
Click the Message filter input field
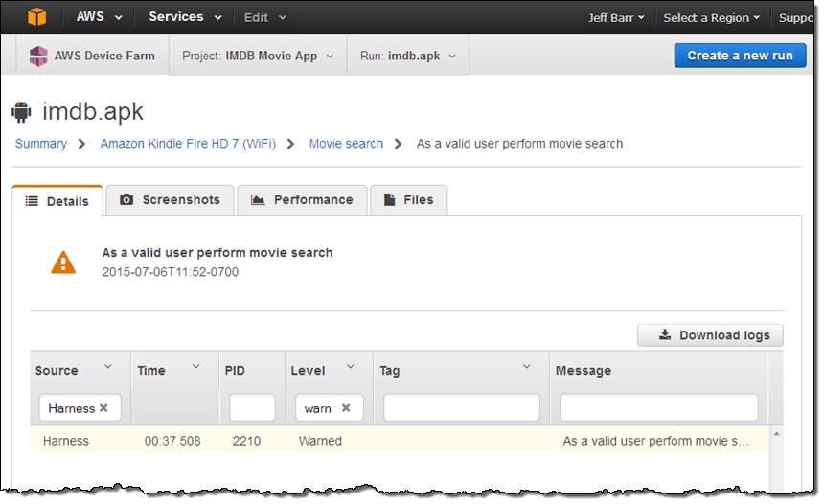coord(658,408)
